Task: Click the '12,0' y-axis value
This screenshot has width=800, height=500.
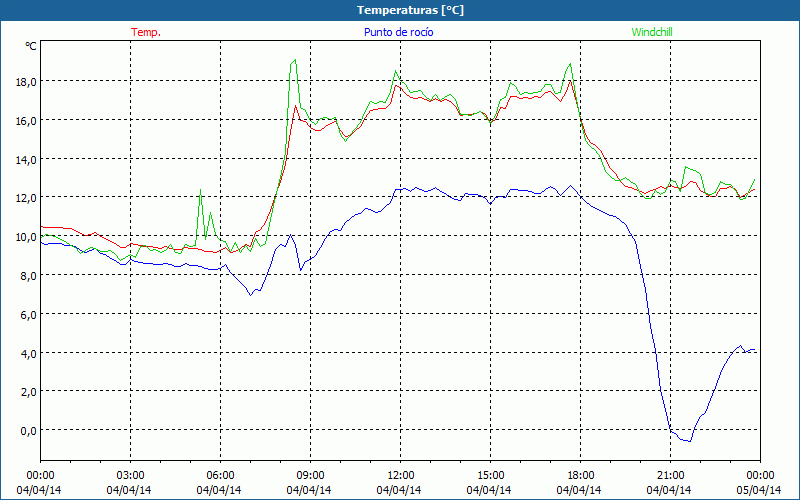Action: (x=24, y=198)
